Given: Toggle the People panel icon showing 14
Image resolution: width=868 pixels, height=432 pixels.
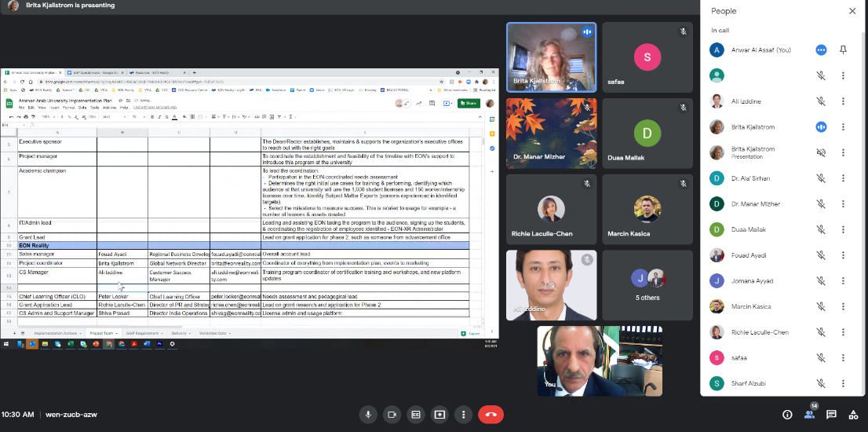Looking at the screenshot, I should (810, 414).
